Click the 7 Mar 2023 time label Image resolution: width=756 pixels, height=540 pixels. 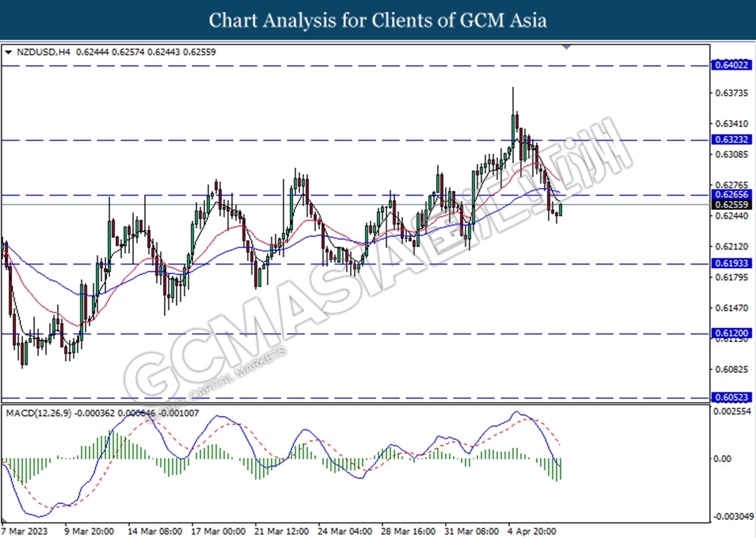[25, 531]
